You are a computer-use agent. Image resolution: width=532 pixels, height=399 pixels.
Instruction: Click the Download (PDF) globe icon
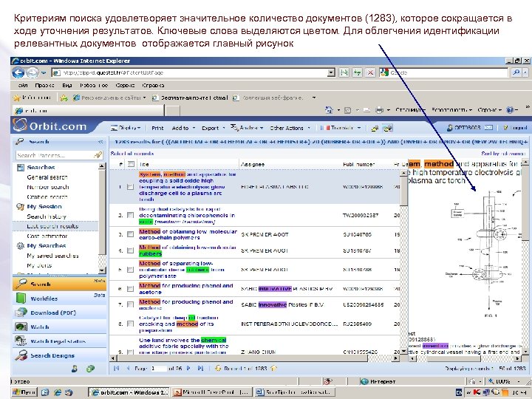pyautogui.click(x=21, y=313)
